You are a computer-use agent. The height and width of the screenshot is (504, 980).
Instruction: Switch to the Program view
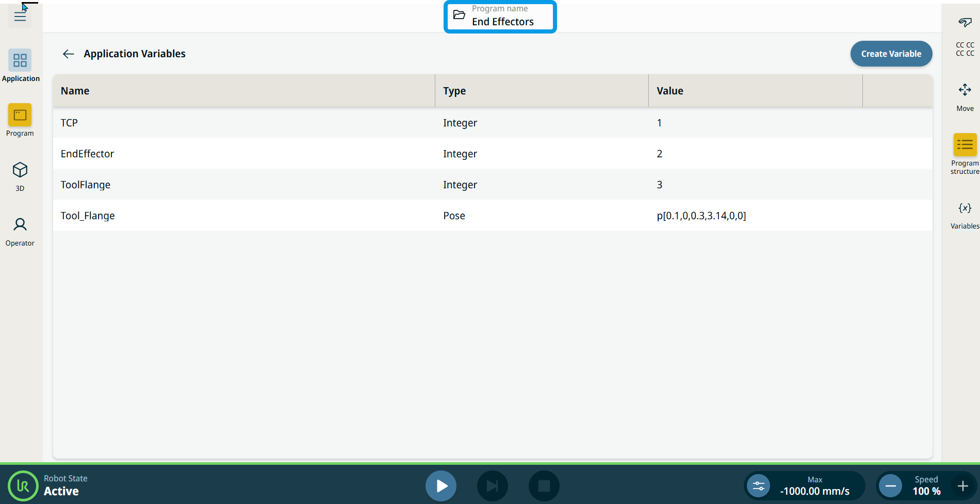pos(20,120)
